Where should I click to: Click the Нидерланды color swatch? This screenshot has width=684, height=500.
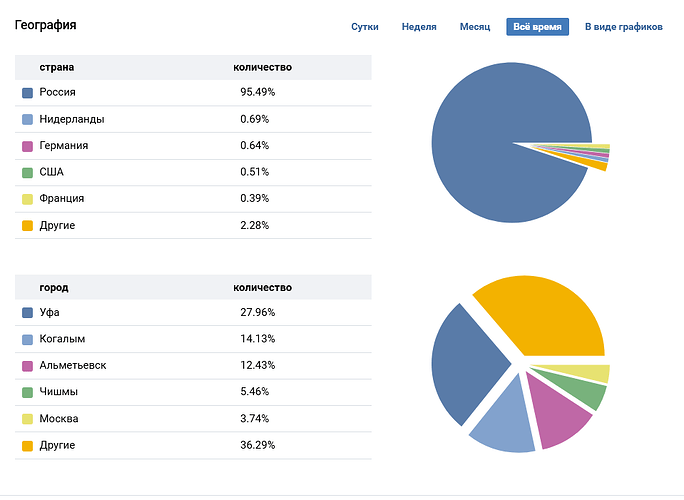coord(27,120)
